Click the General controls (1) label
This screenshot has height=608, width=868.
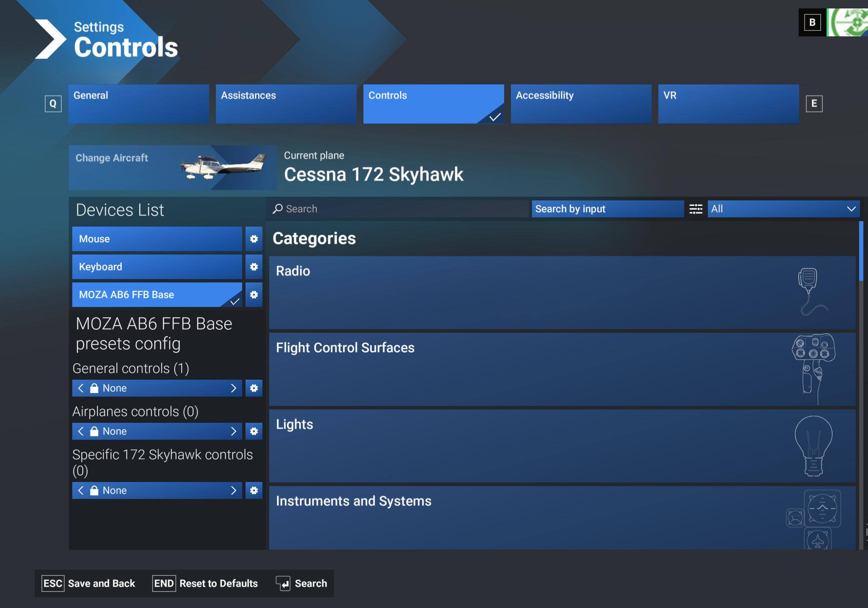(131, 368)
